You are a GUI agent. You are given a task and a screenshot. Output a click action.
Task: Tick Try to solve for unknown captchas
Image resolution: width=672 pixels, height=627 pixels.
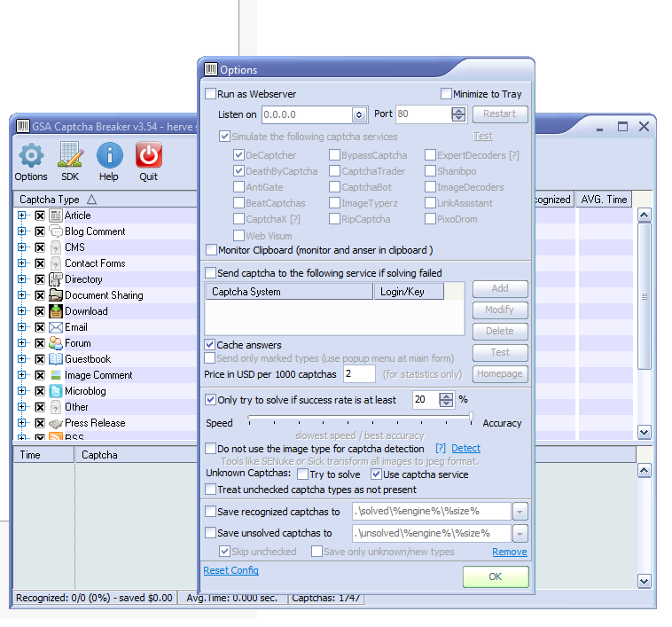pos(302,474)
